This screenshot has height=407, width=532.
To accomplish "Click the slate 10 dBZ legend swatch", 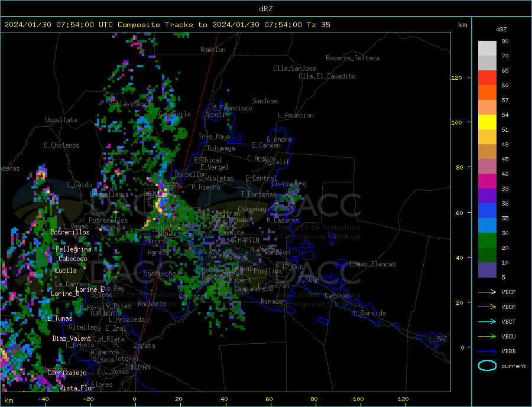I will (x=487, y=269).
